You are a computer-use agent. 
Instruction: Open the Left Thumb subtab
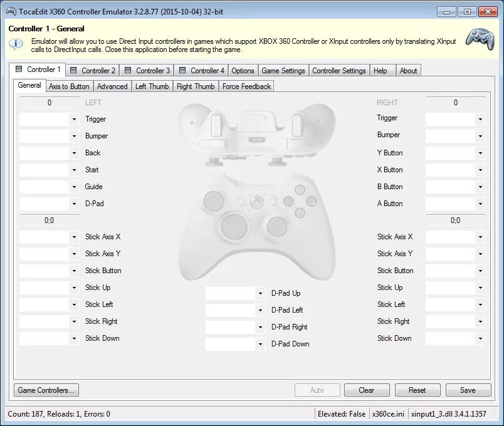(152, 86)
